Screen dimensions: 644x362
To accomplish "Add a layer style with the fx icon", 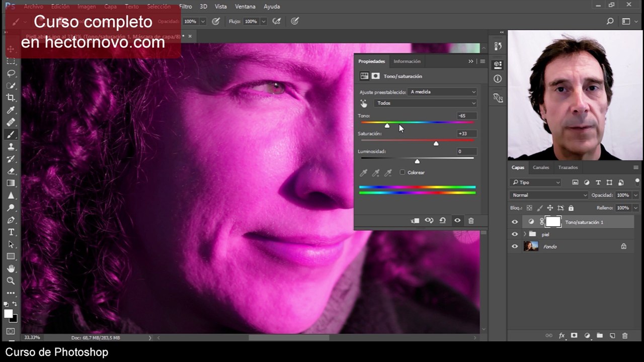I will [562, 336].
